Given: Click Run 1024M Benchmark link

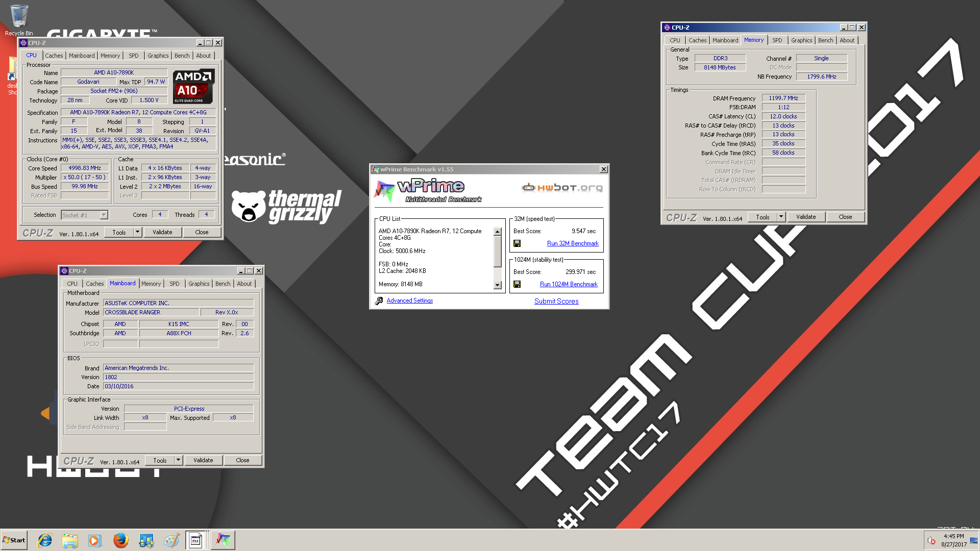Looking at the screenshot, I should [x=569, y=284].
